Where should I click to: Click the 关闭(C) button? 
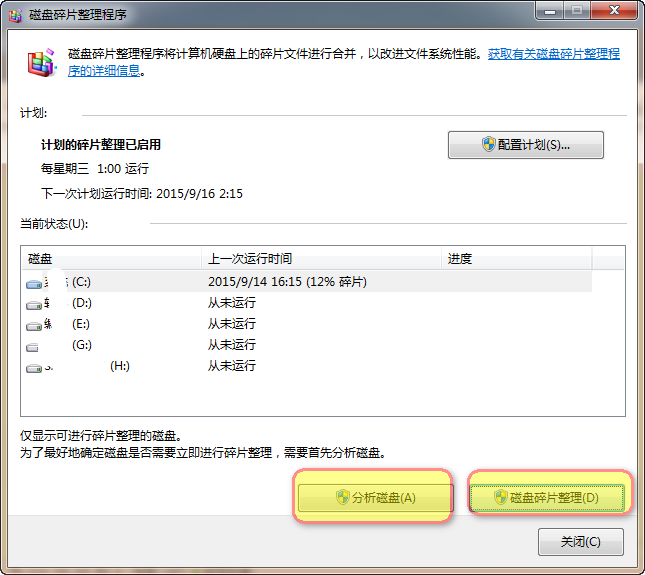(x=580, y=542)
